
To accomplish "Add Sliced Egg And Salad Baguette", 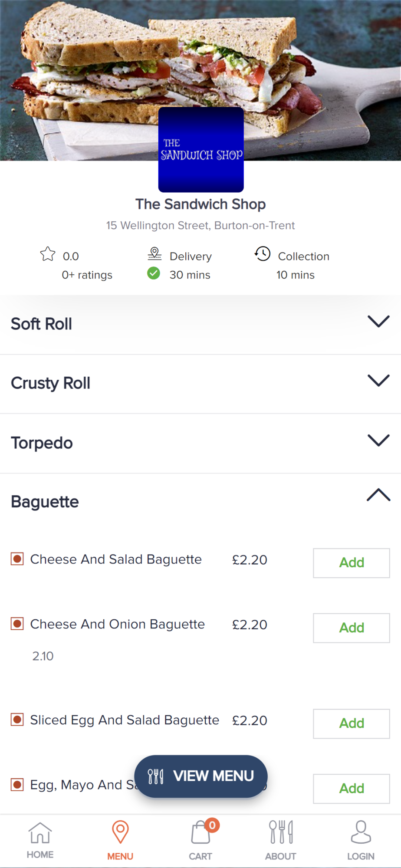I will point(352,723).
